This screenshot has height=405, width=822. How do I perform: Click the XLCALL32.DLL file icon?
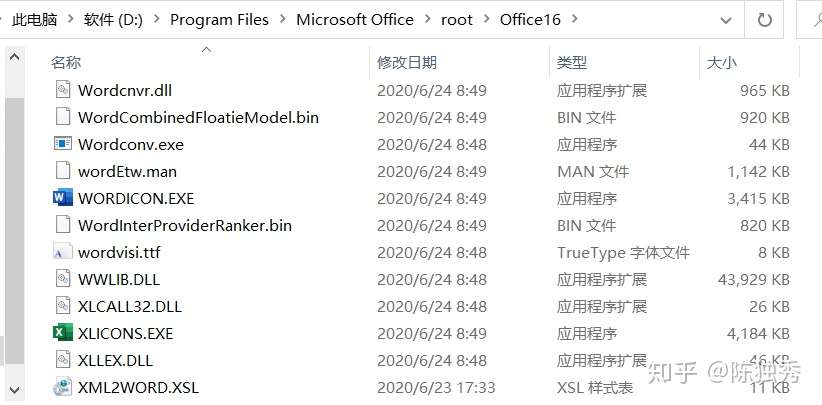click(63, 306)
